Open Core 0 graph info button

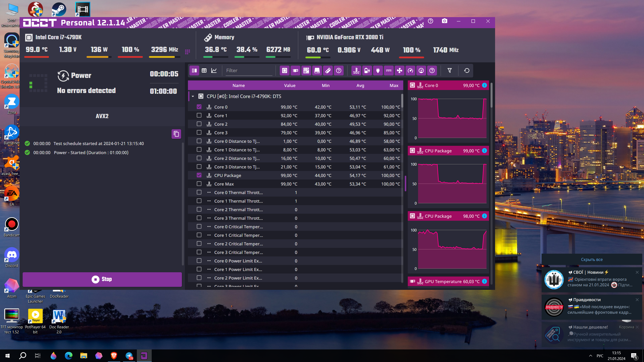tap(485, 85)
